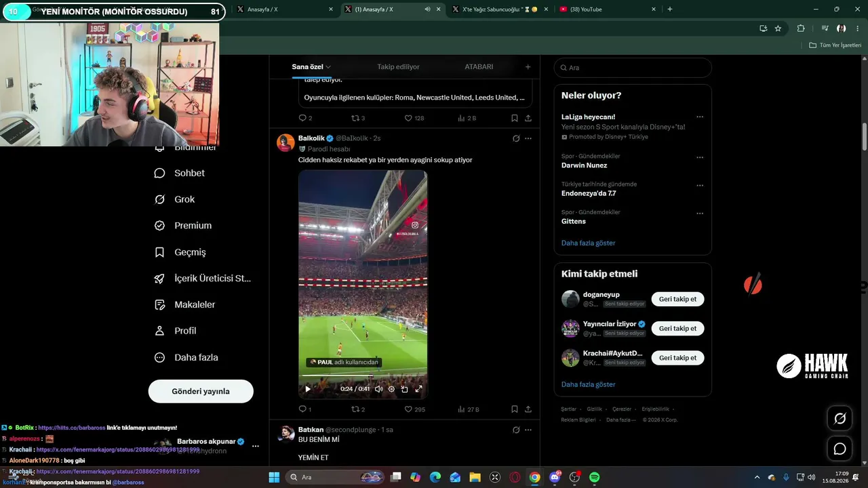Open more options for Gittens trend
The width and height of the screenshot is (868, 488).
click(700, 213)
